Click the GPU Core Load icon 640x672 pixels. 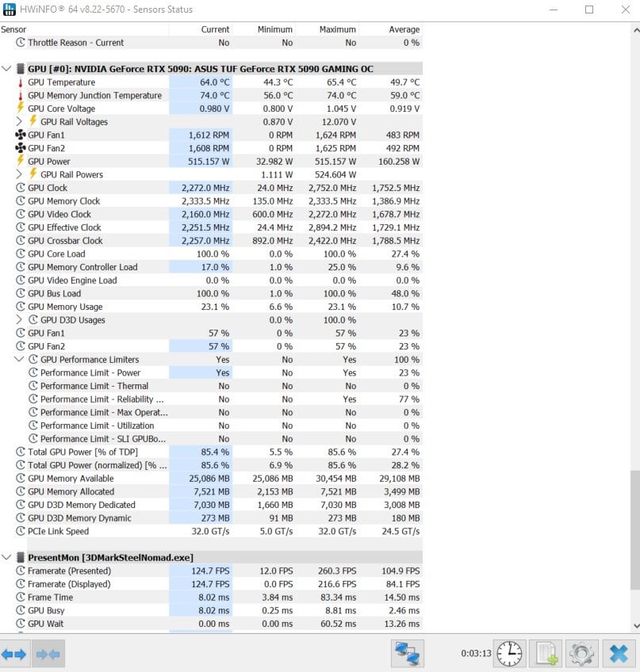pyautogui.click(x=20, y=254)
